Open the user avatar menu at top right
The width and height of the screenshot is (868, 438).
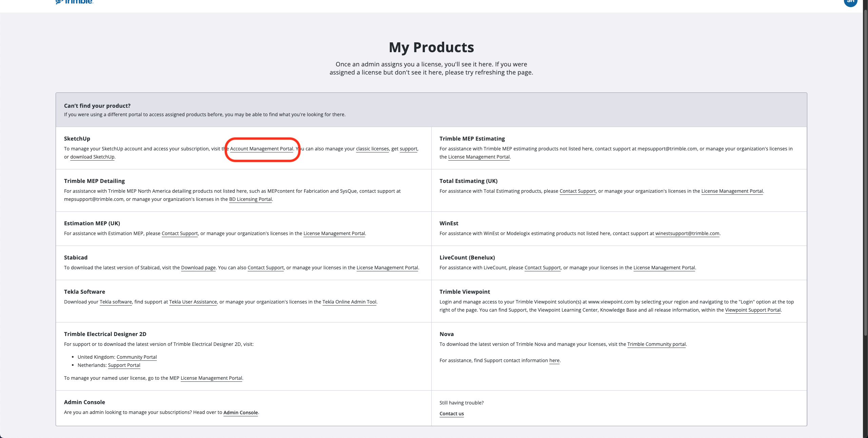[850, 2]
